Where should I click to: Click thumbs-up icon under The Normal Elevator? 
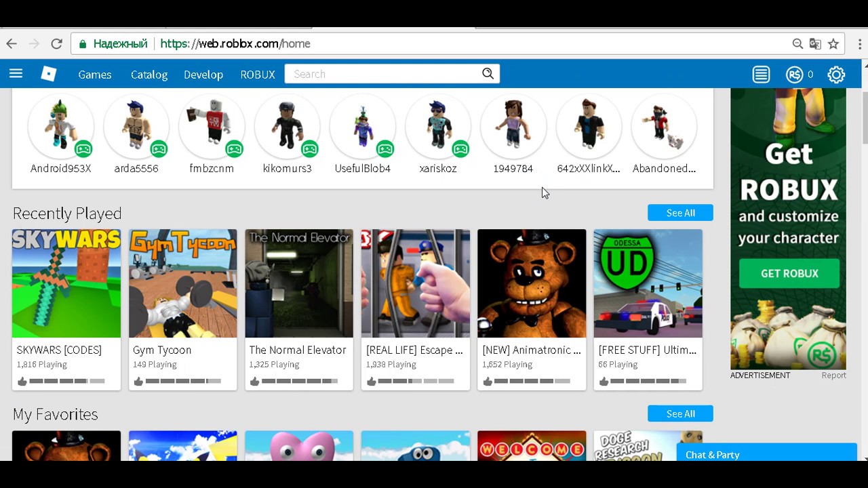[x=255, y=382]
